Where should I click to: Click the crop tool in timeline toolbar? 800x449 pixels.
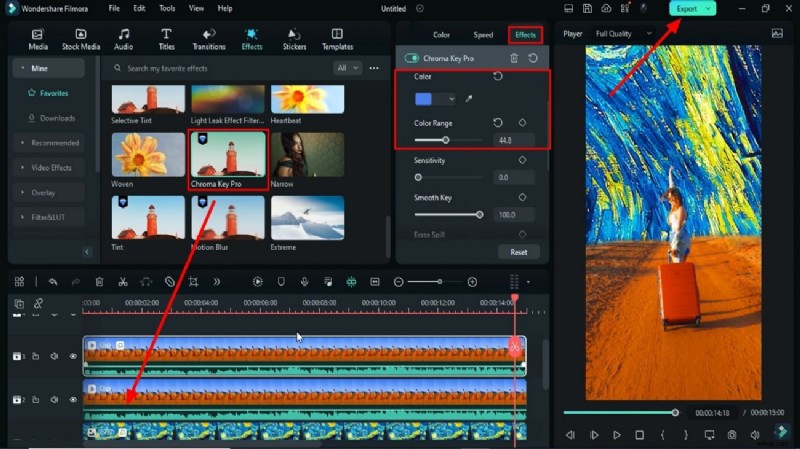click(x=193, y=282)
